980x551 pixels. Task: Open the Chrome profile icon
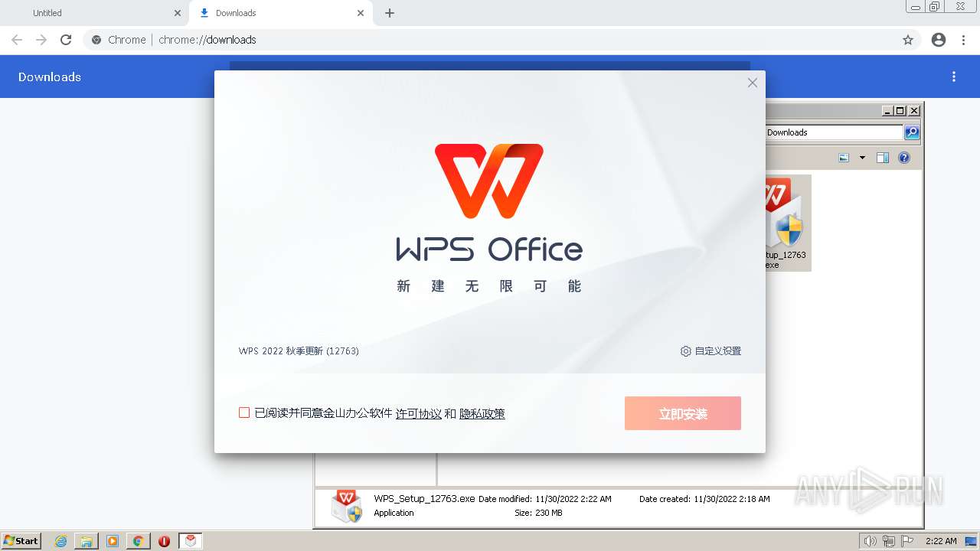pyautogui.click(x=939, y=40)
